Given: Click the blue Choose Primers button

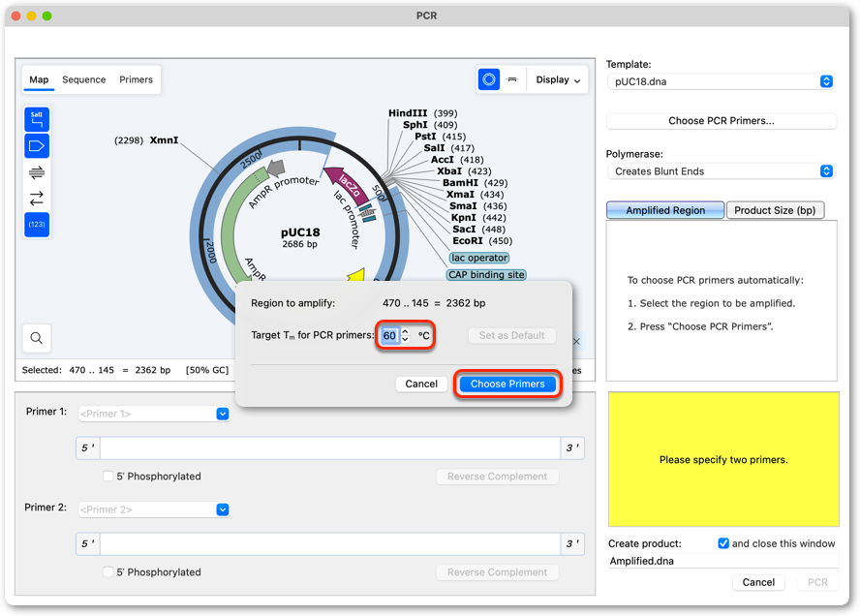Looking at the screenshot, I should click(507, 384).
